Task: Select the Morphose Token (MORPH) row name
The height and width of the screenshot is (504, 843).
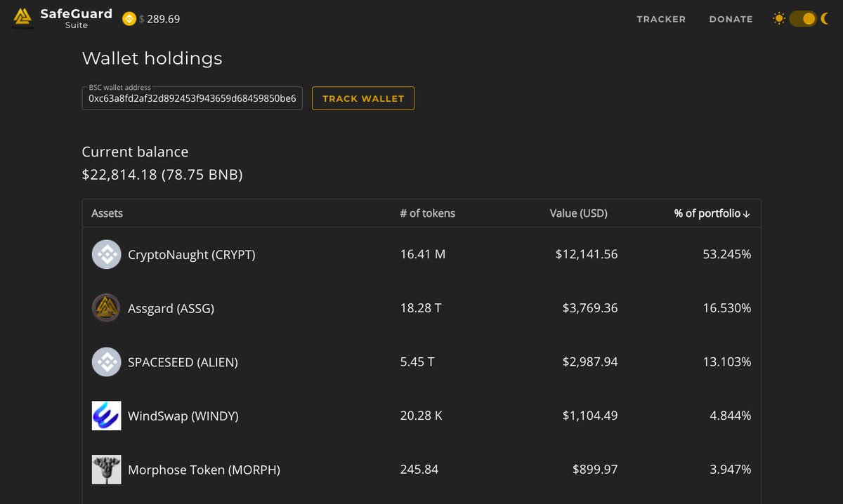Action: point(204,470)
